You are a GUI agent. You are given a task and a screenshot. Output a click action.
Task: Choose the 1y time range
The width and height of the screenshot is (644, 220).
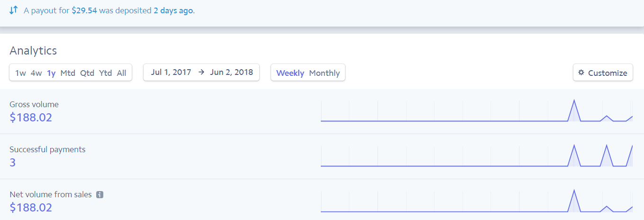pos(51,73)
